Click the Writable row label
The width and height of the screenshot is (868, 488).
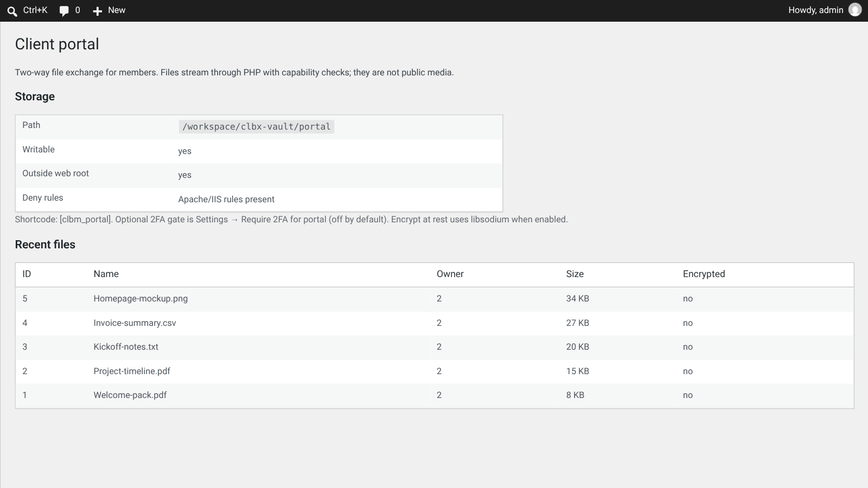pyautogui.click(x=39, y=150)
